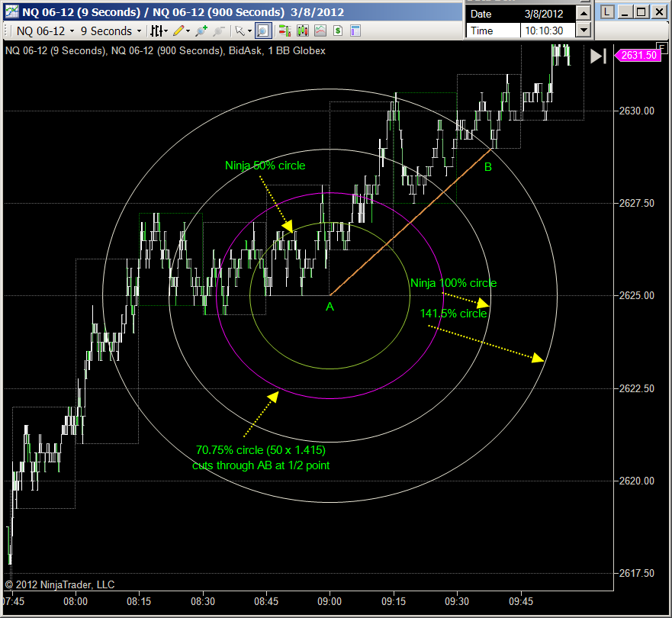This screenshot has height=618, width=672.
Task: Maximize the chart window
Action: pyautogui.click(x=641, y=12)
